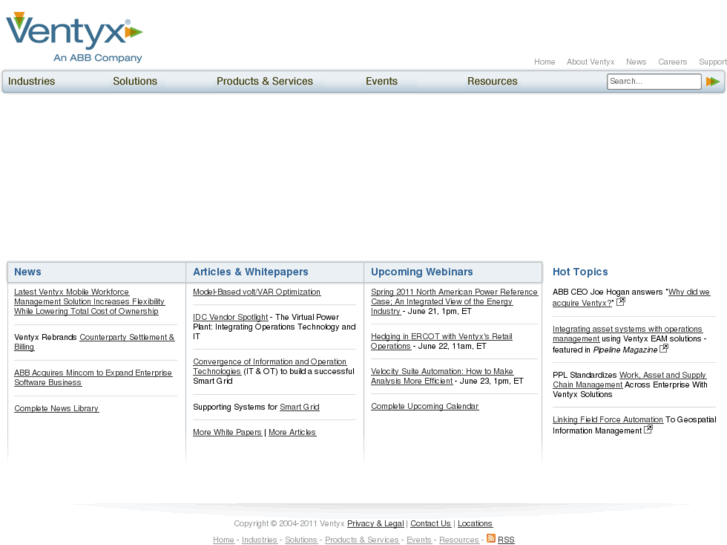The image size is (727, 545).
Task: Click footer Products & Services link
Action: (362, 540)
